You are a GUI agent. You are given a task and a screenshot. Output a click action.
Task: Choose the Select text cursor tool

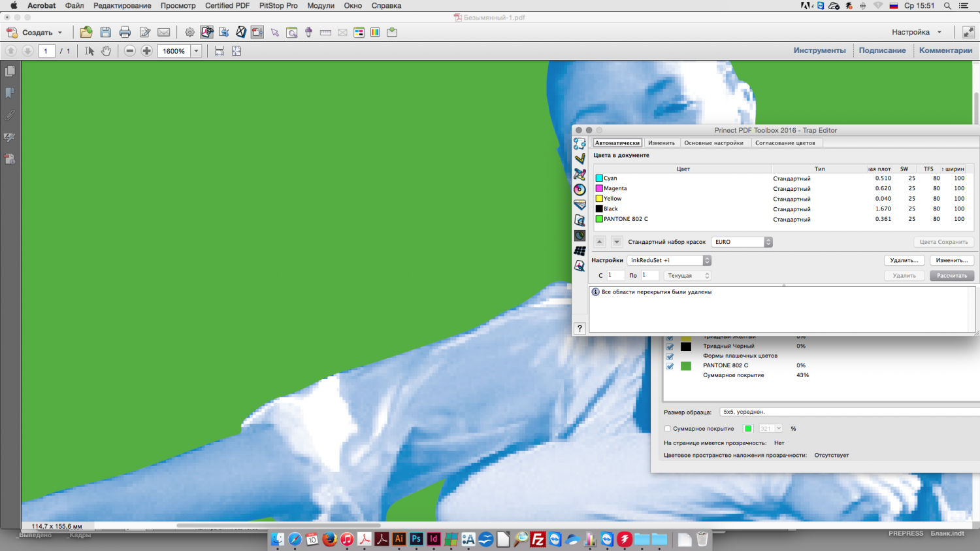[x=90, y=50]
